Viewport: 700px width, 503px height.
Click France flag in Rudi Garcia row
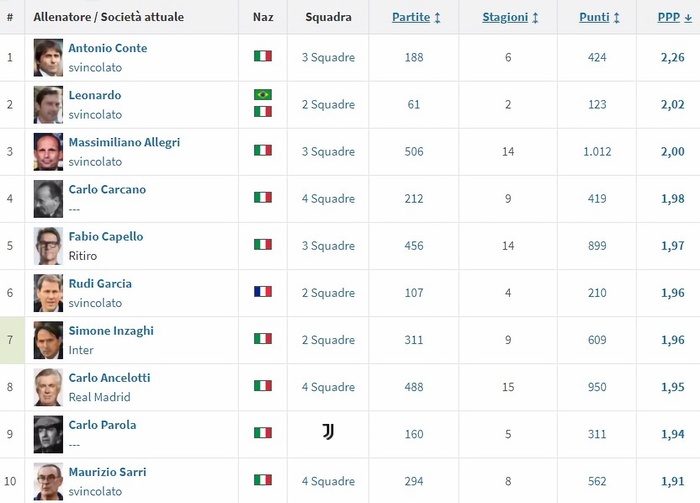(263, 291)
